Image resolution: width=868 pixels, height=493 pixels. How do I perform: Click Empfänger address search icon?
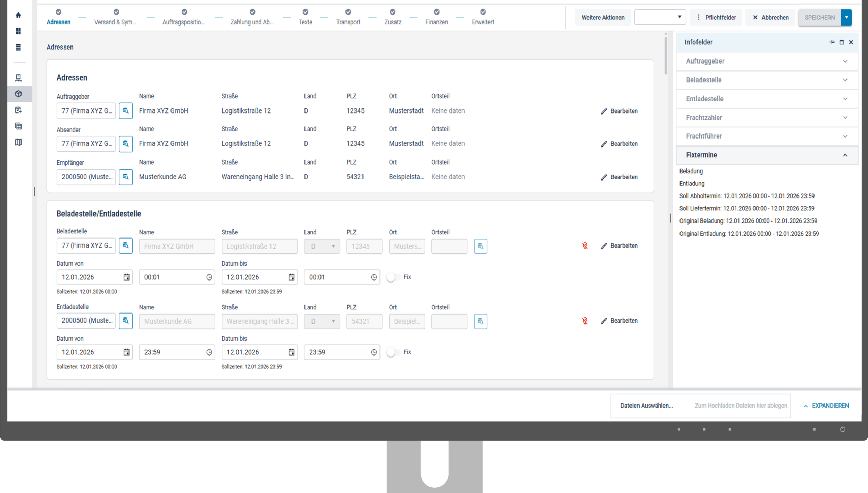(126, 177)
